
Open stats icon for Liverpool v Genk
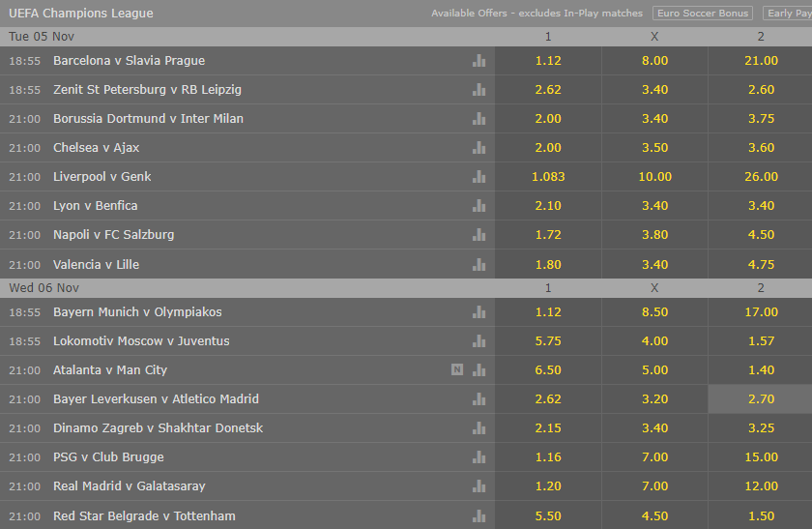tap(478, 176)
